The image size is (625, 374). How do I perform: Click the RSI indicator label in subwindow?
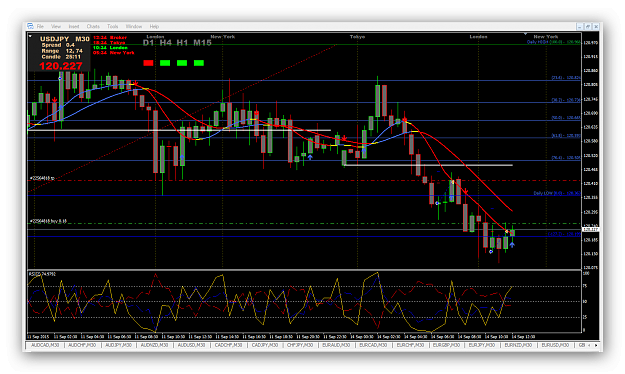coord(42,274)
